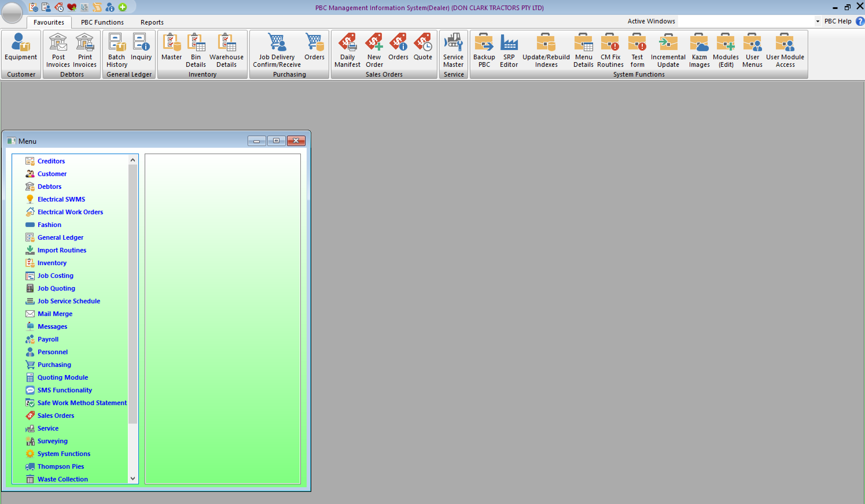Screen dimensions: 865x504
Task: Switch to the PBC Functions tab
Action: [102, 22]
